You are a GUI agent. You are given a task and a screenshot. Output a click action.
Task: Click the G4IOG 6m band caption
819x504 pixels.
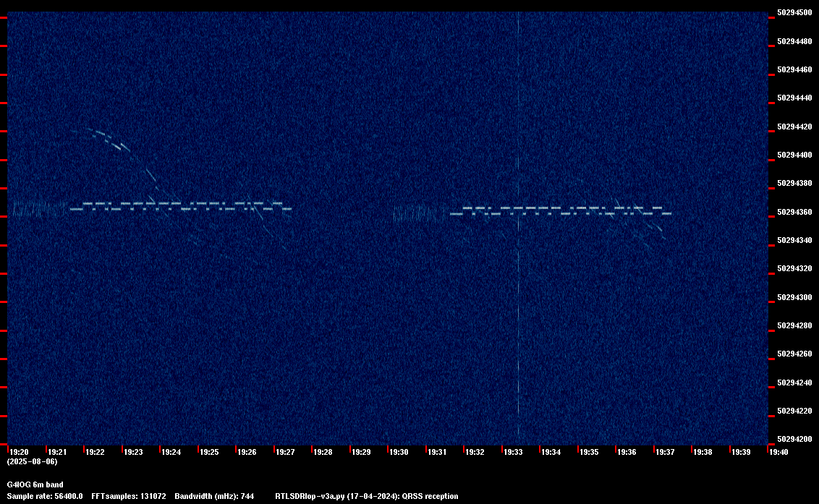pyautogui.click(x=35, y=484)
